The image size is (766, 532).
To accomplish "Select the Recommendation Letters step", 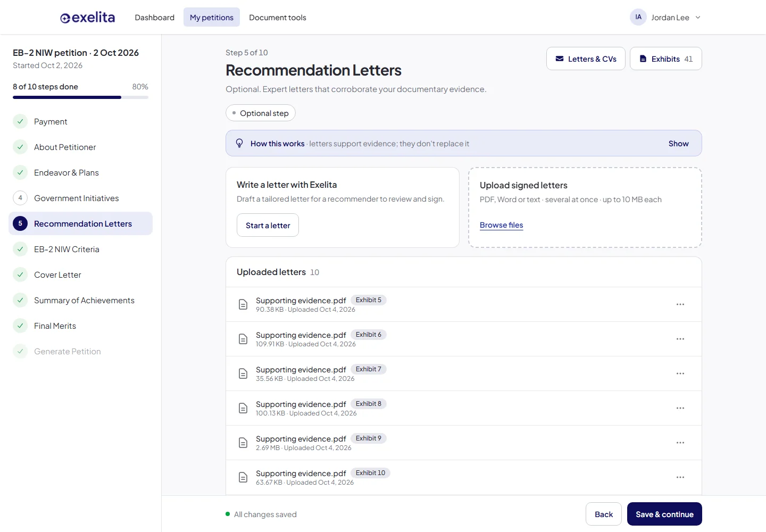I will [80, 224].
